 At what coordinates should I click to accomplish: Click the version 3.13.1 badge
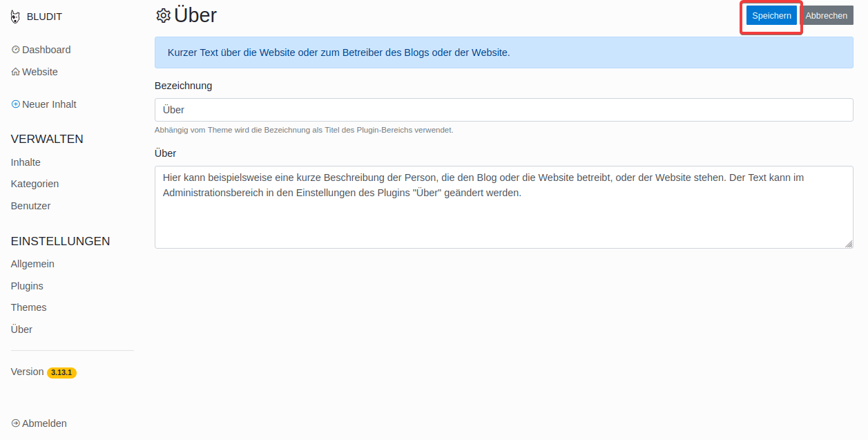point(61,372)
